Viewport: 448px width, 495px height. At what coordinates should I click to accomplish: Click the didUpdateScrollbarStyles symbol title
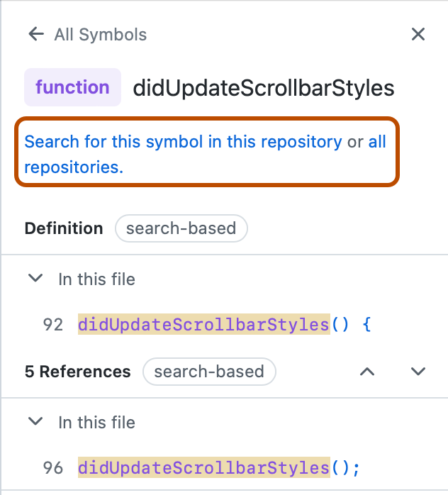pyautogui.click(x=263, y=88)
